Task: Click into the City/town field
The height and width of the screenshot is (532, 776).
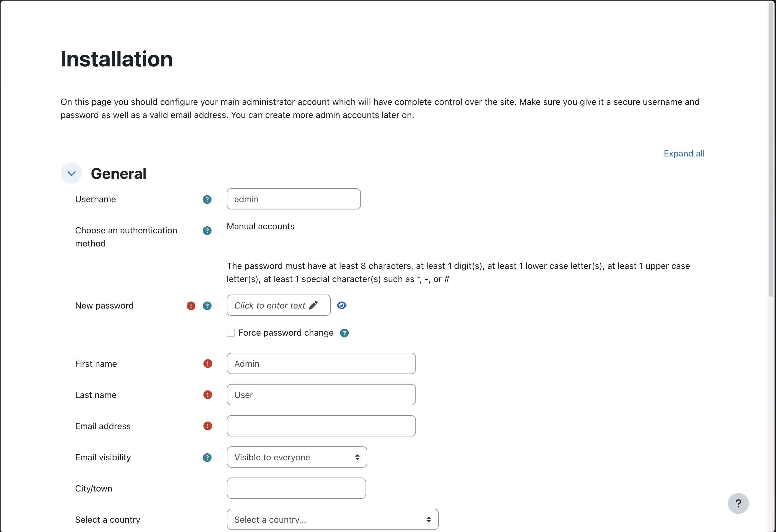Action: click(296, 488)
